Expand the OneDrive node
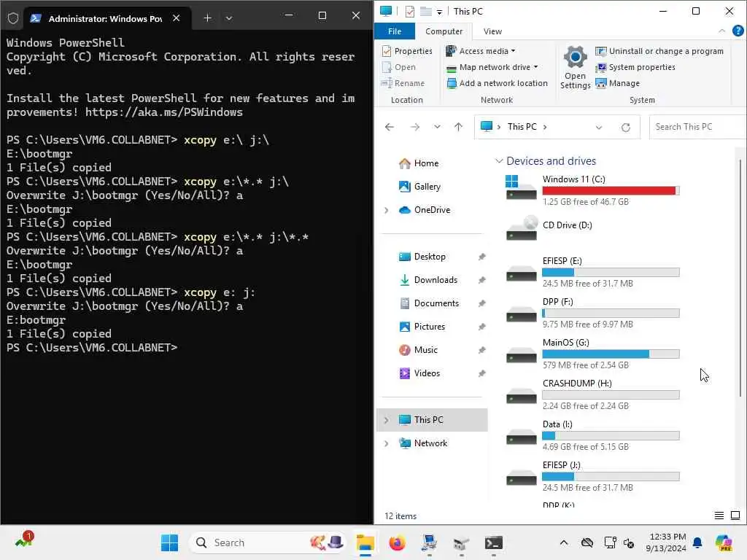747x560 pixels. (x=387, y=210)
